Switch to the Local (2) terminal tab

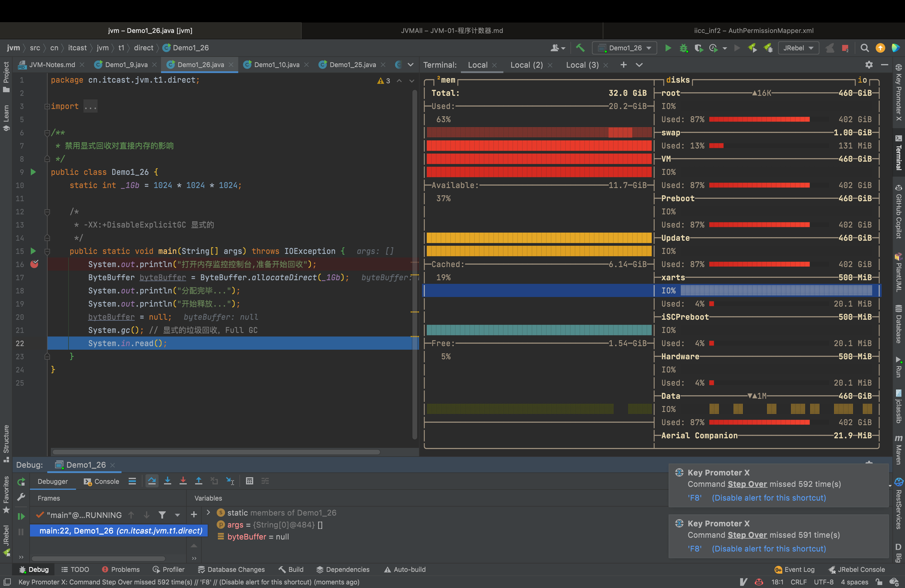(x=526, y=65)
